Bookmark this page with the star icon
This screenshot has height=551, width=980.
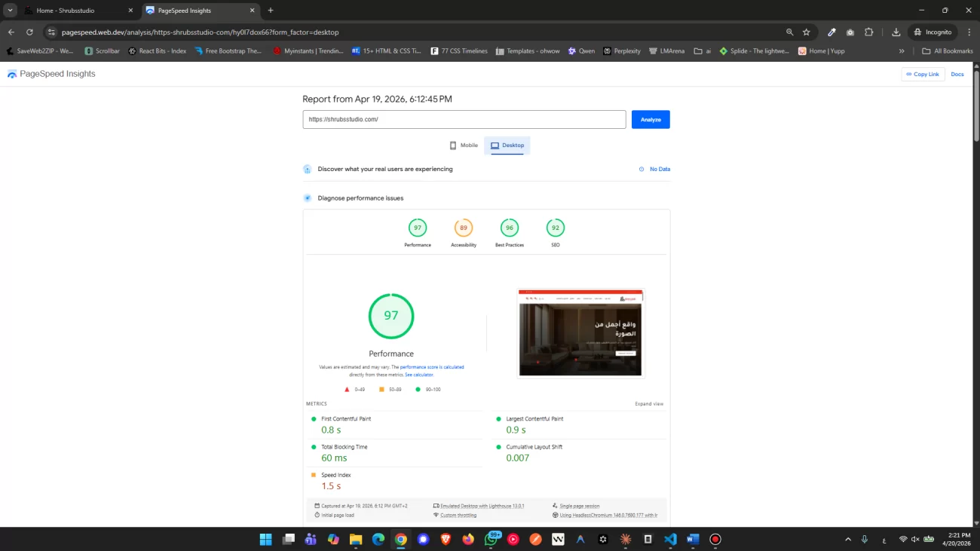point(807,32)
